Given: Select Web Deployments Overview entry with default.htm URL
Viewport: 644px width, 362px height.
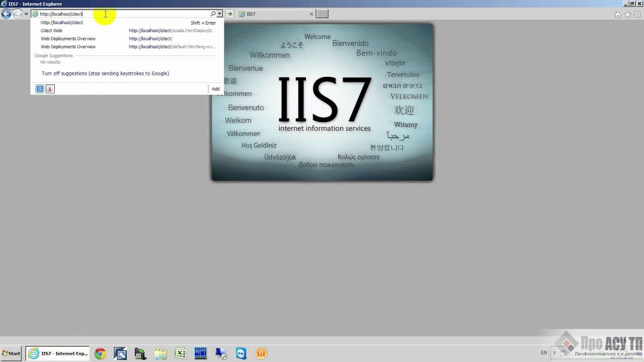Looking at the screenshot, I should pyautogui.click(x=127, y=47).
